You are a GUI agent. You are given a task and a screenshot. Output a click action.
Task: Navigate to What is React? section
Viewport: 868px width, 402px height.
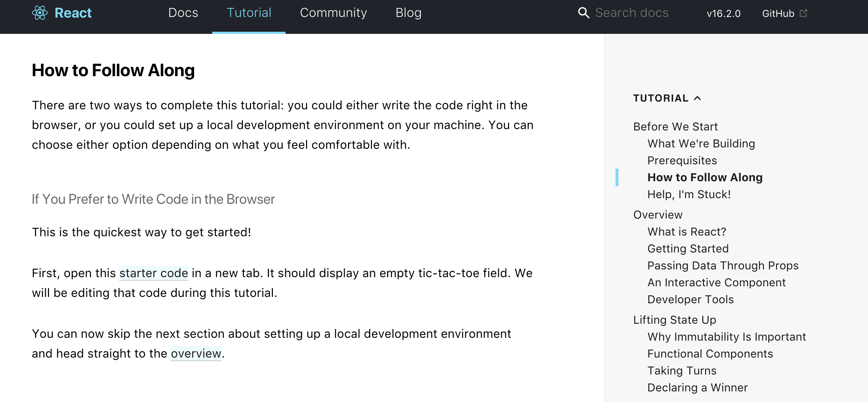(687, 232)
